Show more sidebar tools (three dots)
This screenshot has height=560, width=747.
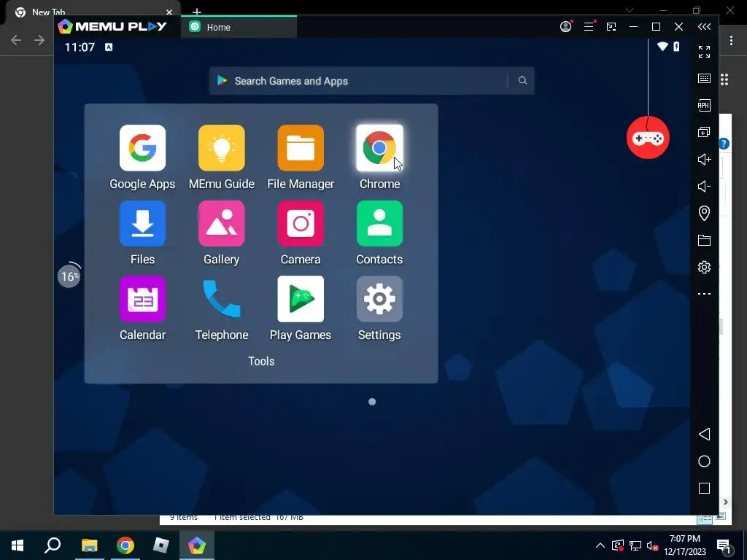point(704,294)
